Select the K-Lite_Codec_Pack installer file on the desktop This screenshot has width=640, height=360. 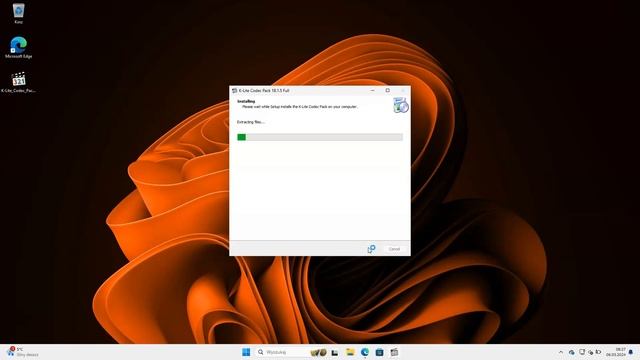[x=18, y=82]
